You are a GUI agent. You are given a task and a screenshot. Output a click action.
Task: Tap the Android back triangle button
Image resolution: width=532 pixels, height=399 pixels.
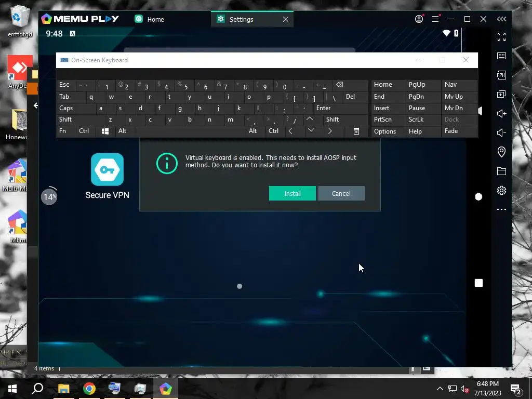tap(480, 111)
